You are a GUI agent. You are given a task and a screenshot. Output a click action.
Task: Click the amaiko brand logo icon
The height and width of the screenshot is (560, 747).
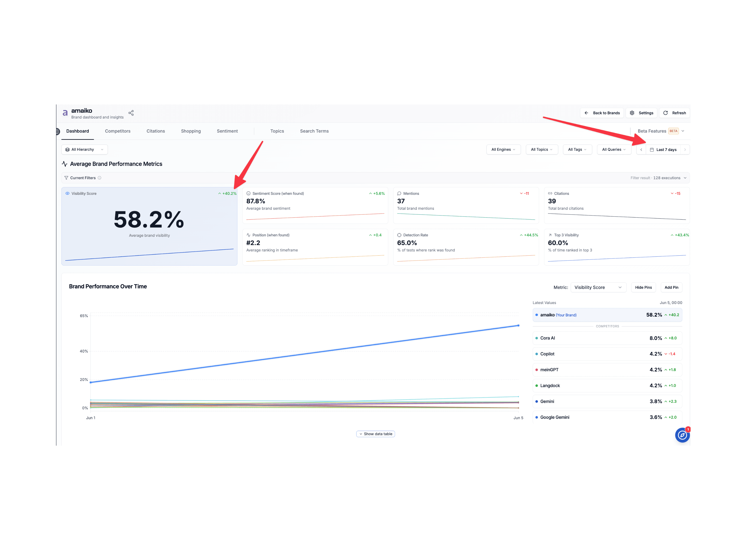coord(65,113)
